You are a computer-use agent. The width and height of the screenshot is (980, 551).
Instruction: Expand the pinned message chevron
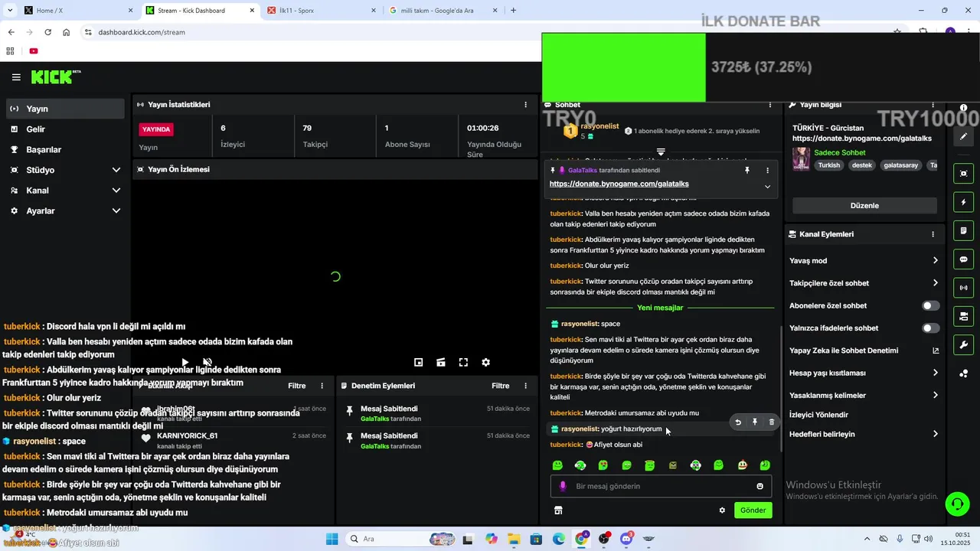coord(767,187)
